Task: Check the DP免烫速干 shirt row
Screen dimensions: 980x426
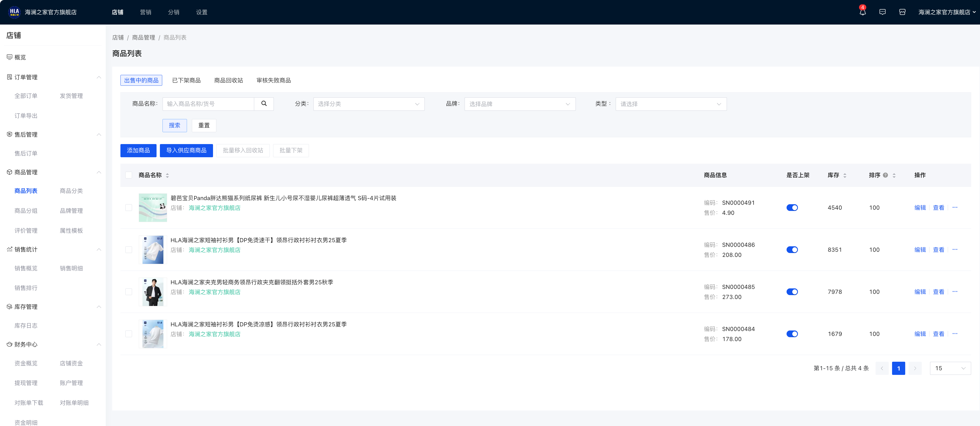Action: pos(129,249)
